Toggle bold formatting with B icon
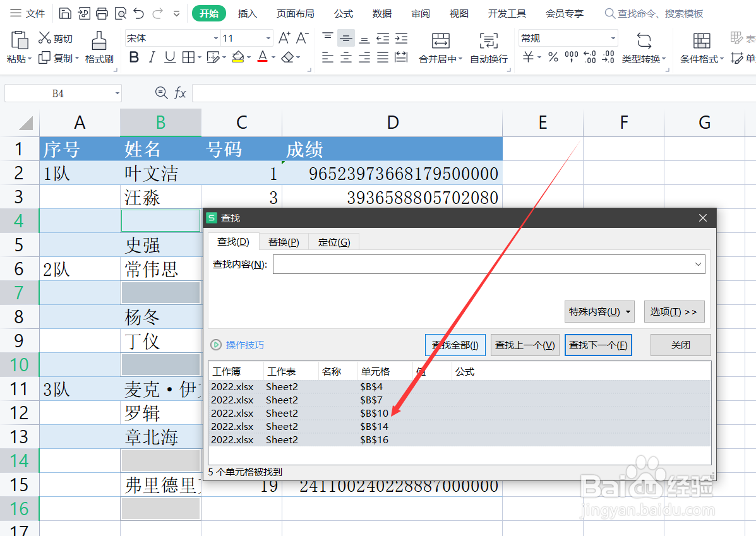This screenshot has width=756, height=536. 133,57
